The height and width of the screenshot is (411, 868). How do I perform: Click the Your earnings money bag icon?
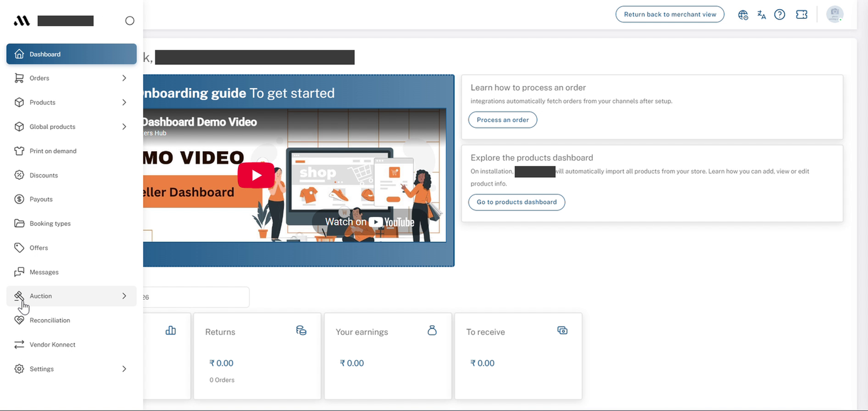[x=432, y=330]
